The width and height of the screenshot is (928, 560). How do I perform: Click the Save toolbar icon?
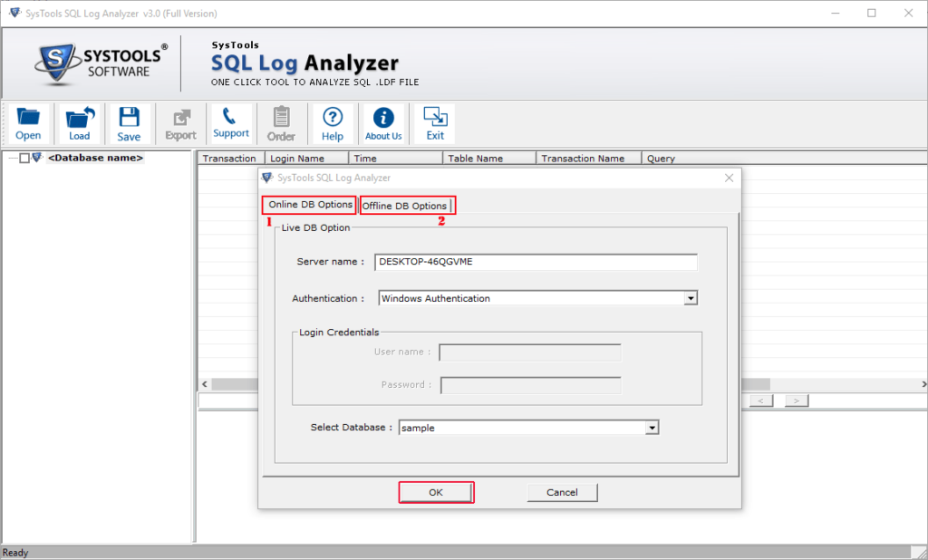click(x=129, y=124)
